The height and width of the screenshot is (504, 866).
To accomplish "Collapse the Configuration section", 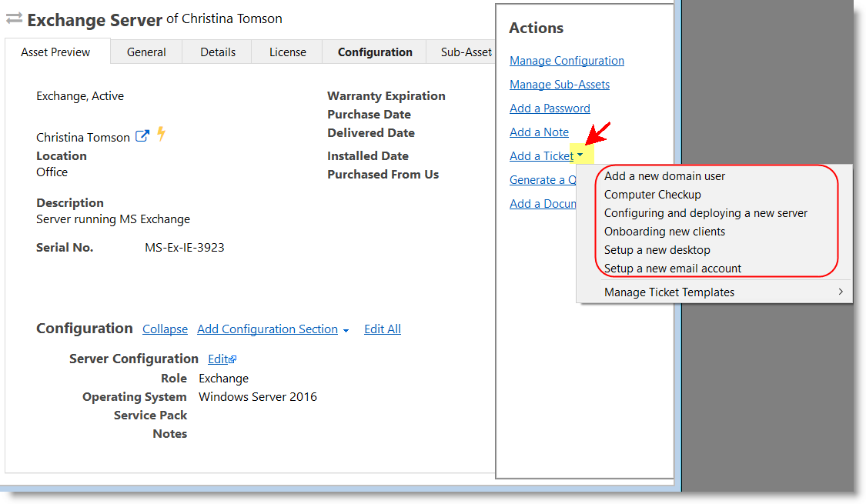I will click(x=165, y=329).
